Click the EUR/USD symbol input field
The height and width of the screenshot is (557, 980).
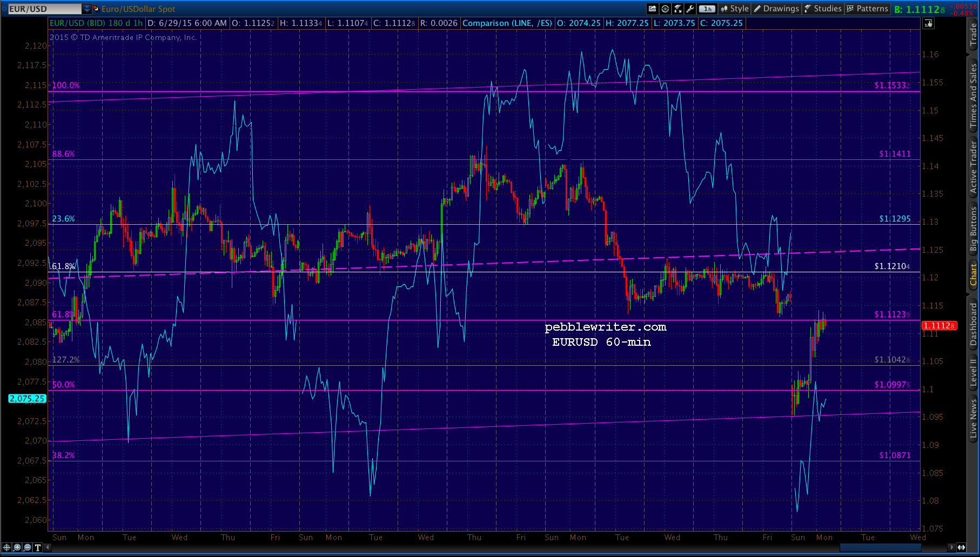click(45, 9)
